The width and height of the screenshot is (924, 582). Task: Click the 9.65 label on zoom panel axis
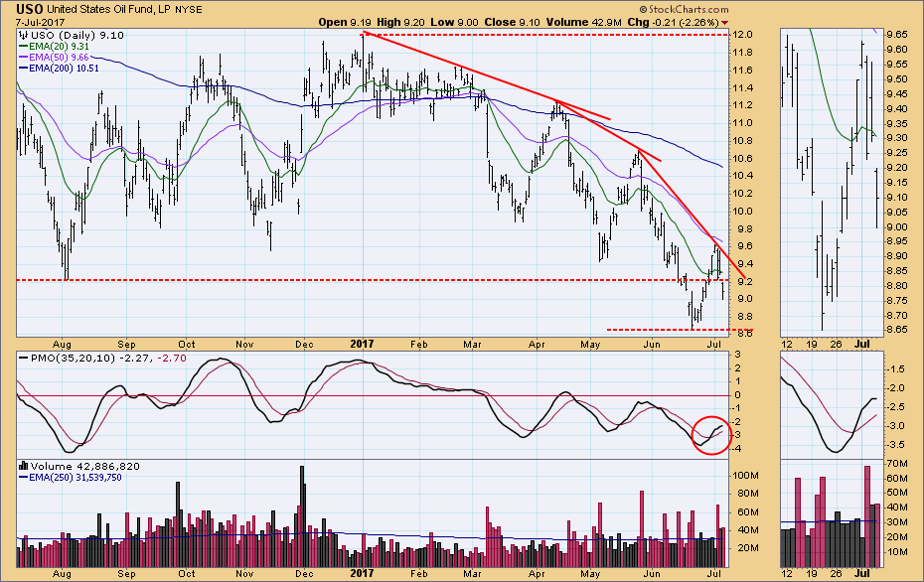tap(896, 35)
